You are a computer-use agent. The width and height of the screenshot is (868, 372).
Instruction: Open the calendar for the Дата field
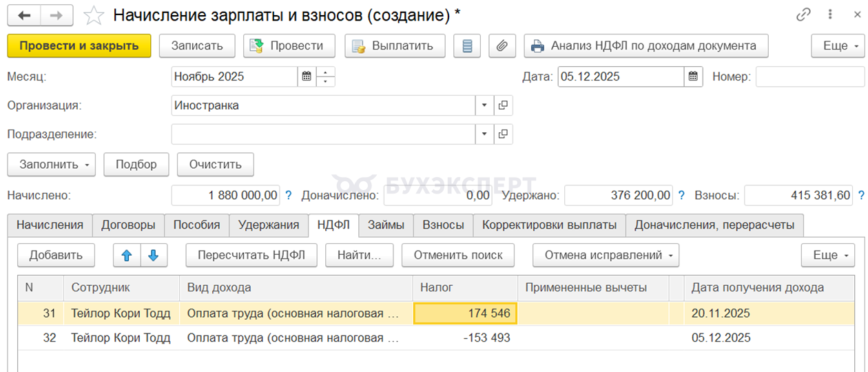click(x=694, y=76)
